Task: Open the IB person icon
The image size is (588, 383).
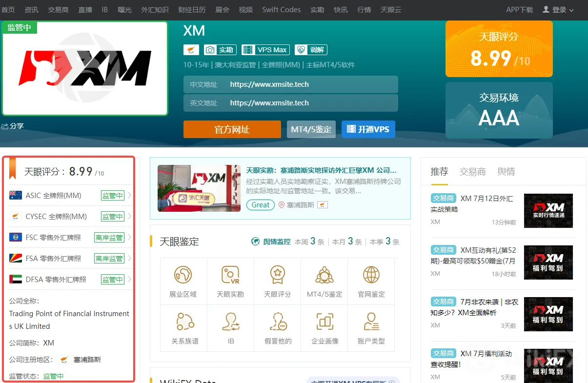Action: click(x=231, y=322)
